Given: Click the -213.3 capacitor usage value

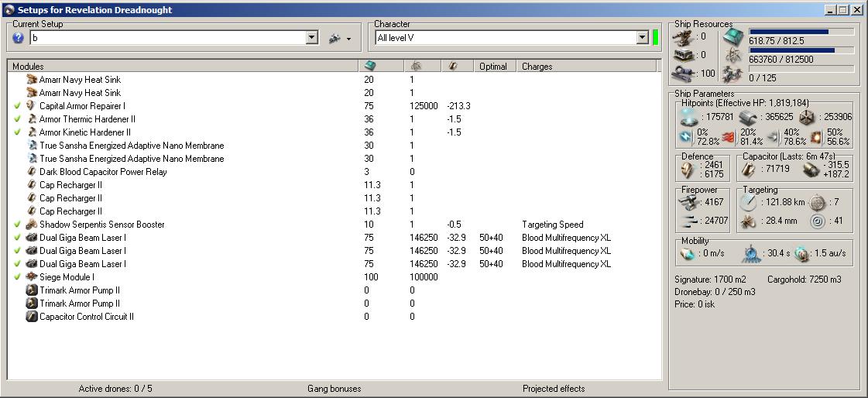Looking at the screenshot, I should pos(458,106).
